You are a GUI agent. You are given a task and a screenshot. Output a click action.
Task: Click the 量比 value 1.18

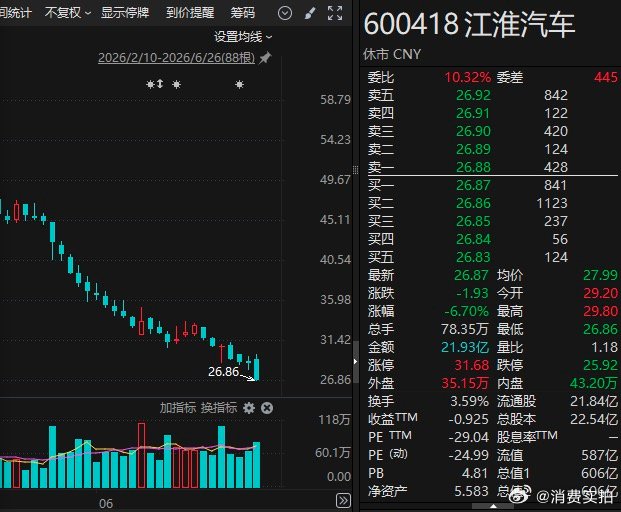click(604, 347)
